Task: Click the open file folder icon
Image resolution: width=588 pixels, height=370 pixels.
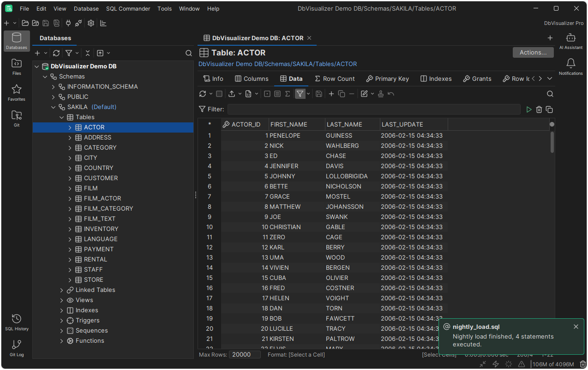Action: pyautogui.click(x=25, y=23)
